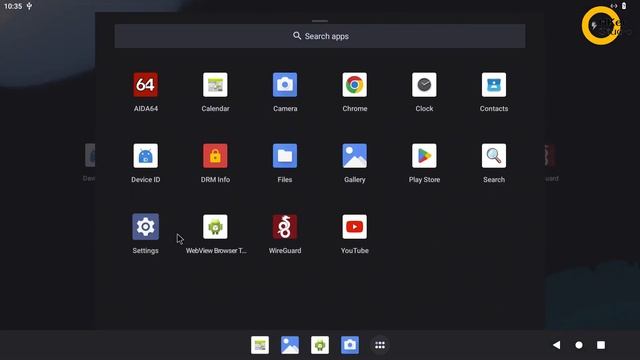
Task: Open the Play Store
Action: click(424, 156)
